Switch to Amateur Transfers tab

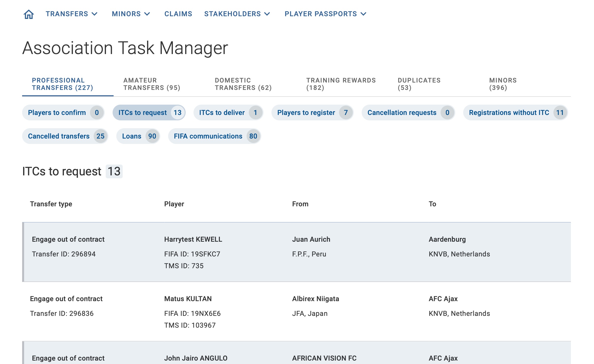(x=159, y=84)
